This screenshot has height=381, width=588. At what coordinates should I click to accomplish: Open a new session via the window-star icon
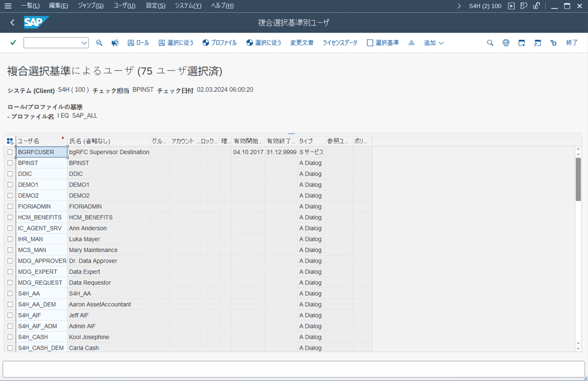[521, 43]
